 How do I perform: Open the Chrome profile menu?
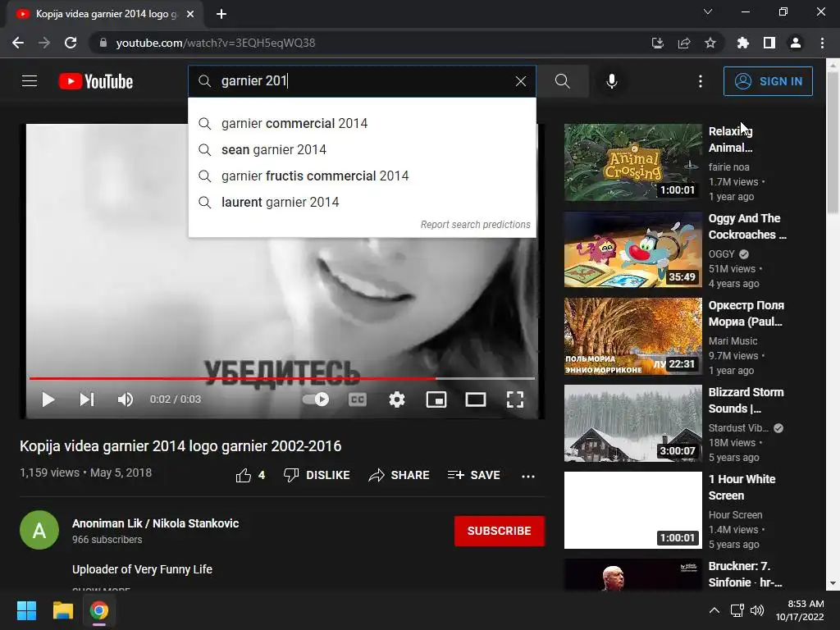click(x=796, y=43)
